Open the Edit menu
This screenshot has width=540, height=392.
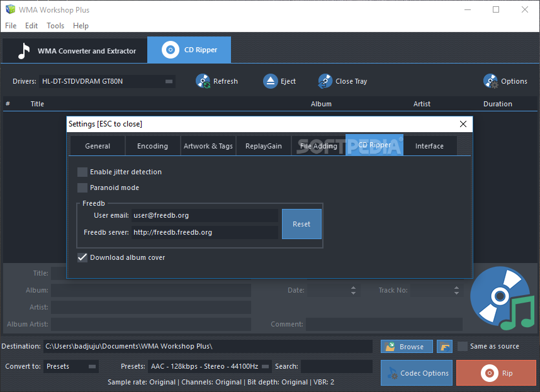pos(31,26)
